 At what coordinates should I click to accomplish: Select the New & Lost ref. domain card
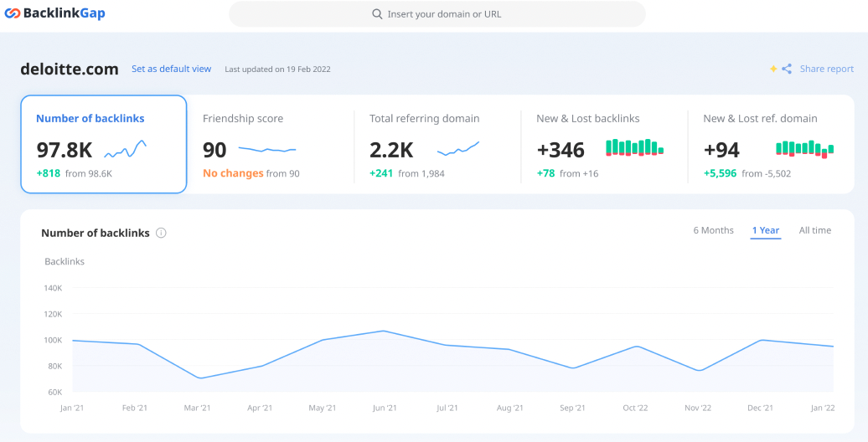[x=771, y=144]
